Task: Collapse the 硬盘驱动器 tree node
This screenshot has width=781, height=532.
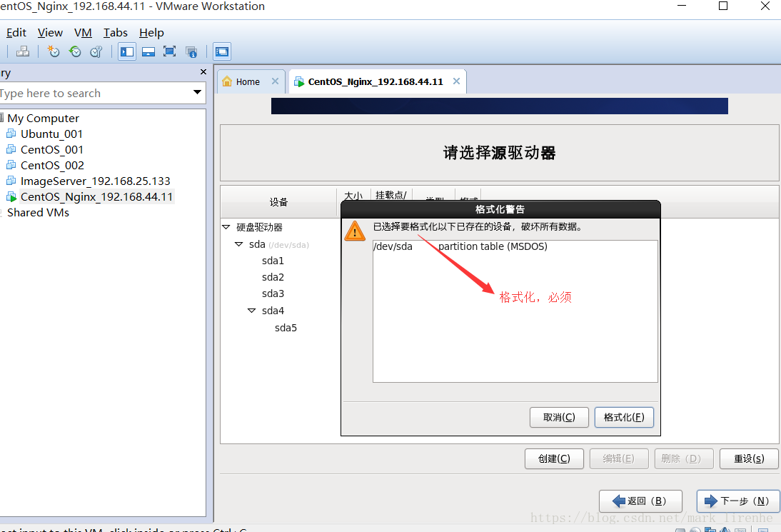Action: (x=226, y=227)
